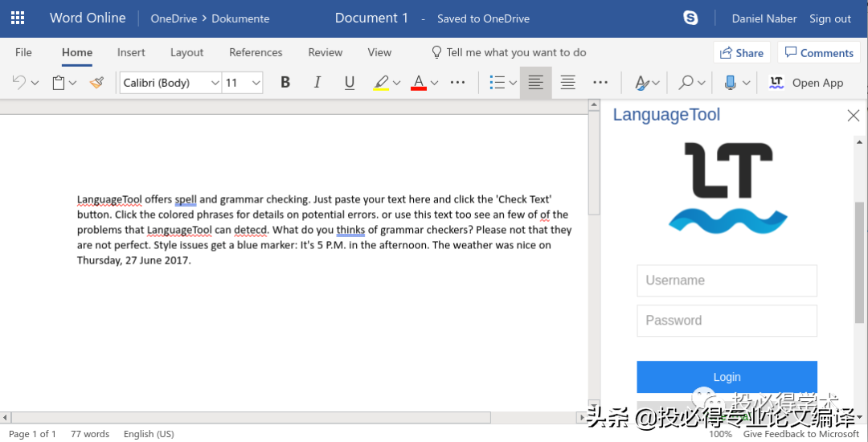Viewport: 868px width, 442px height.
Task: Click the Undo arrow icon
Action: pyautogui.click(x=18, y=83)
